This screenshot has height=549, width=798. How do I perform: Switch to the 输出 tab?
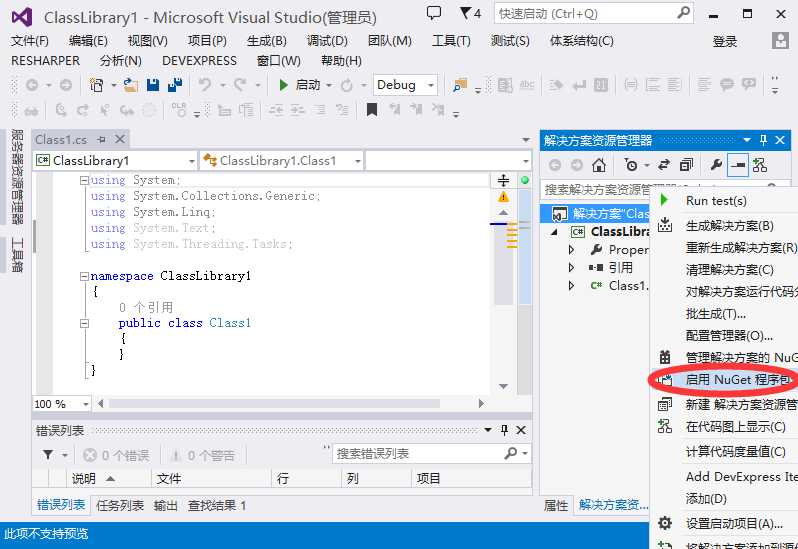point(165,505)
